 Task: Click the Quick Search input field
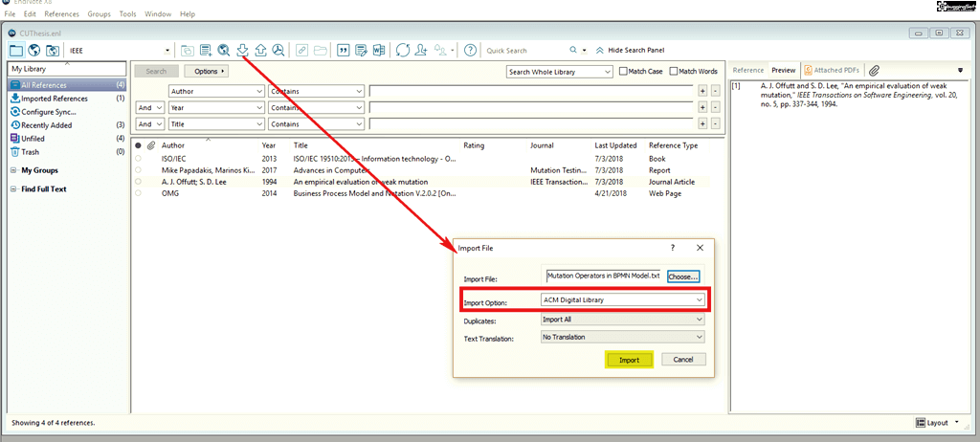pyautogui.click(x=525, y=51)
